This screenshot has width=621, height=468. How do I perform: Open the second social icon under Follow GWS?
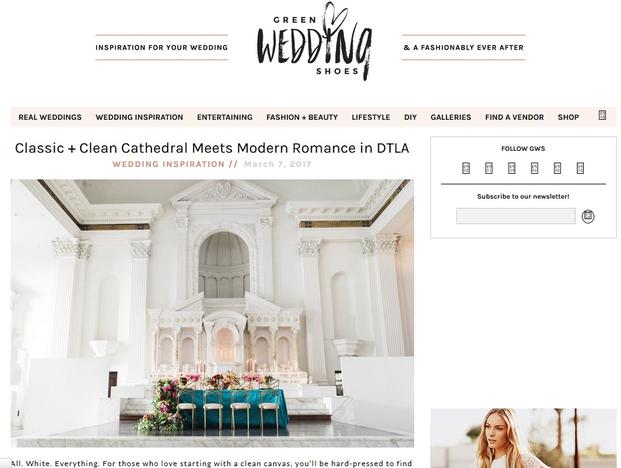click(x=489, y=168)
